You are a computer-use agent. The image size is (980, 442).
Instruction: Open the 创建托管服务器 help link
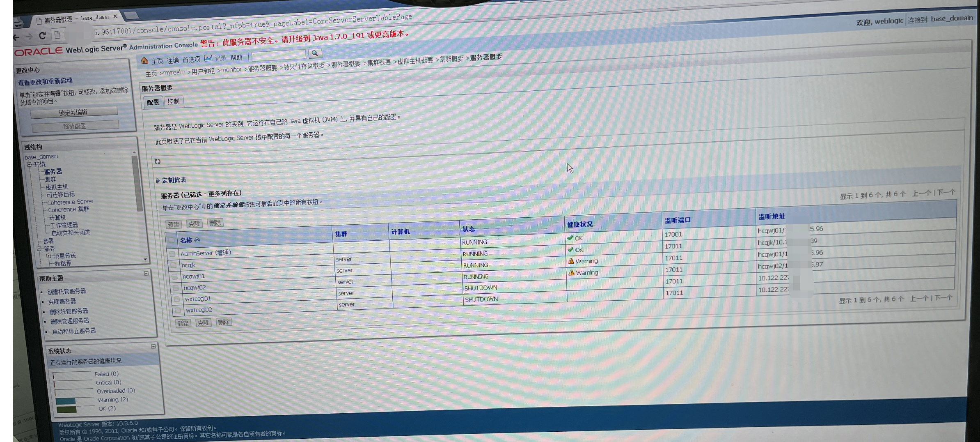[66, 291]
